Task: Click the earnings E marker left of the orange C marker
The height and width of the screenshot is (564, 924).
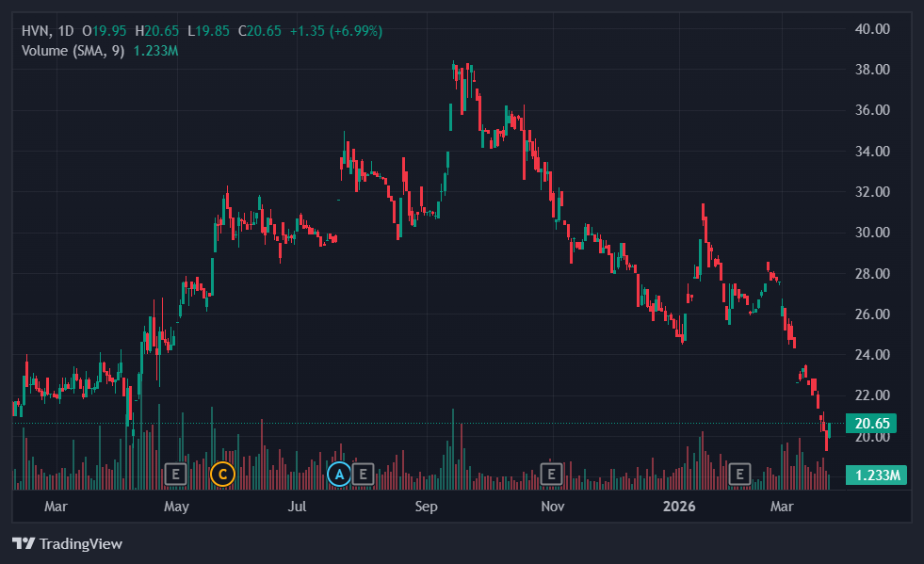Action: click(x=174, y=474)
